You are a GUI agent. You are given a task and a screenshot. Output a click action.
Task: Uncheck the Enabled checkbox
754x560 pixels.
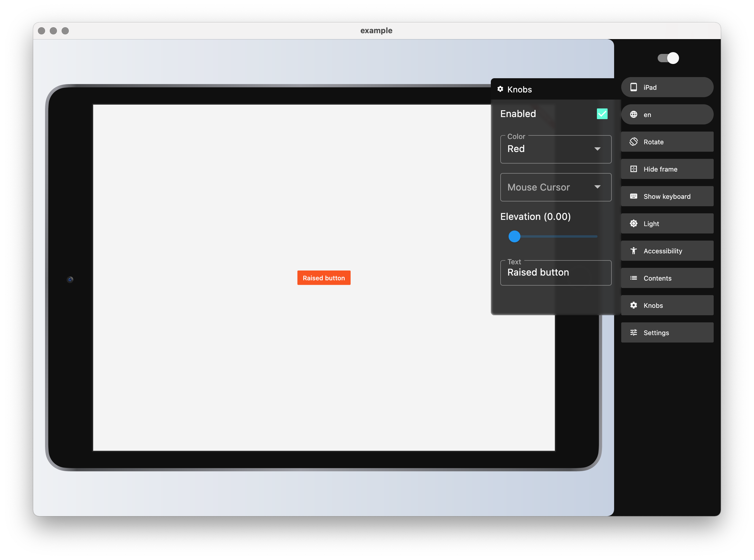602,114
